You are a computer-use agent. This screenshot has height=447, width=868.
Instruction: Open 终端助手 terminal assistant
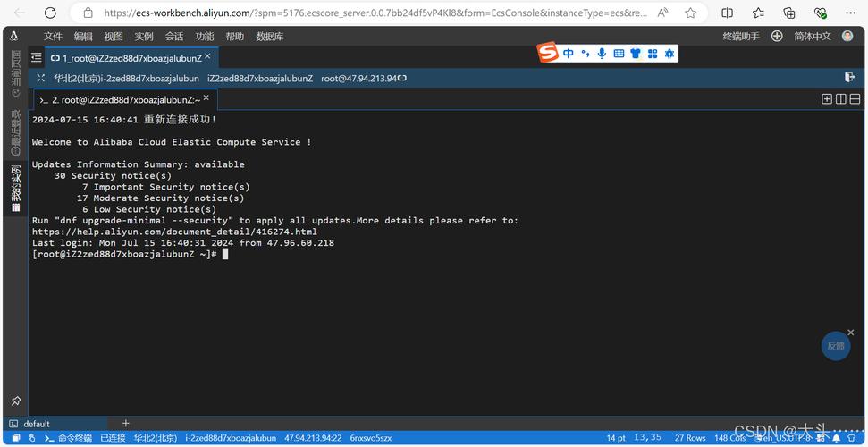pyautogui.click(x=741, y=37)
